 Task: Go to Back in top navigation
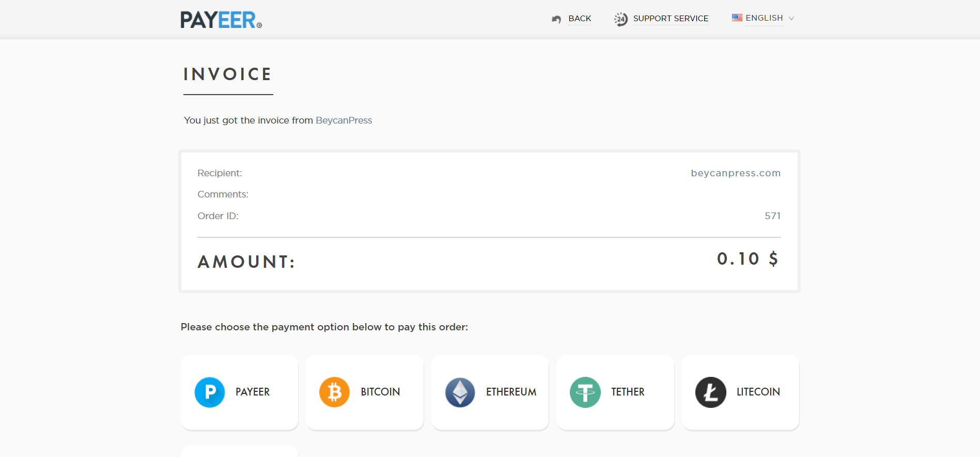pos(580,19)
